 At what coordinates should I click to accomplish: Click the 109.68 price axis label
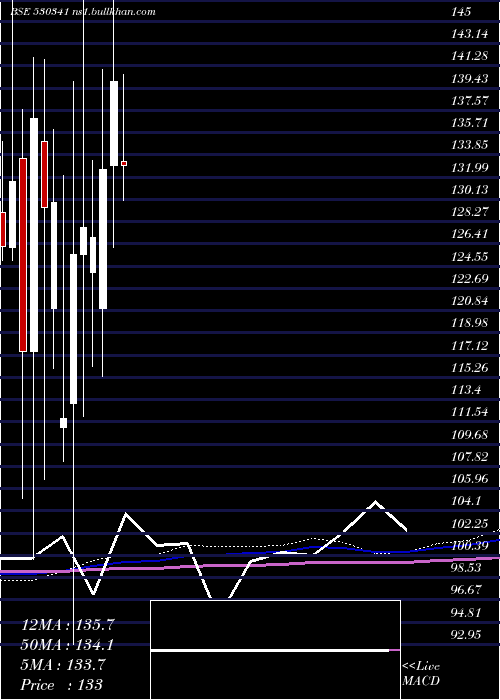pyautogui.click(x=470, y=434)
